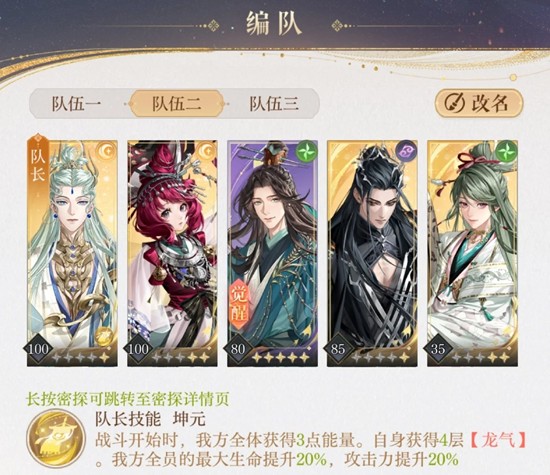550x475 pixels.
Task: Switch to the 队伍一 tab
Action: [77, 103]
